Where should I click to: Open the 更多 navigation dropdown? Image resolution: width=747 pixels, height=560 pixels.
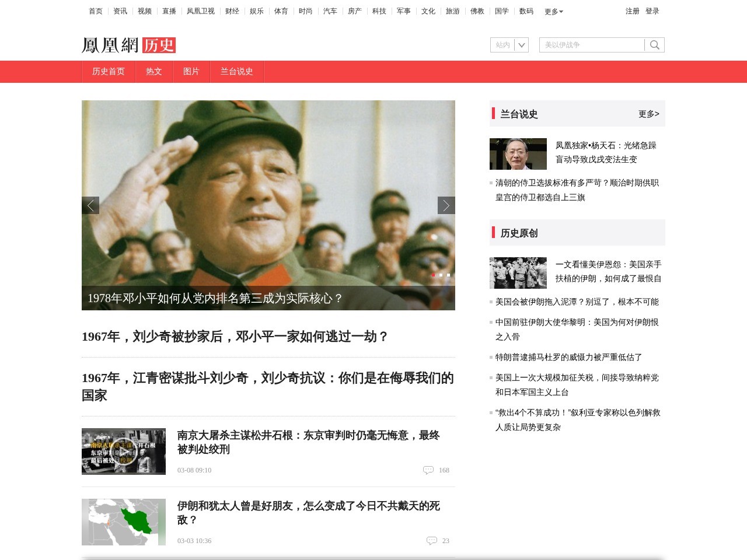[x=552, y=11]
